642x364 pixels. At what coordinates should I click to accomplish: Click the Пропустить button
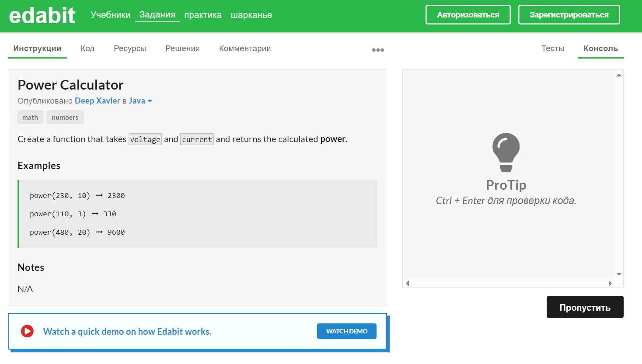(x=585, y=307)
